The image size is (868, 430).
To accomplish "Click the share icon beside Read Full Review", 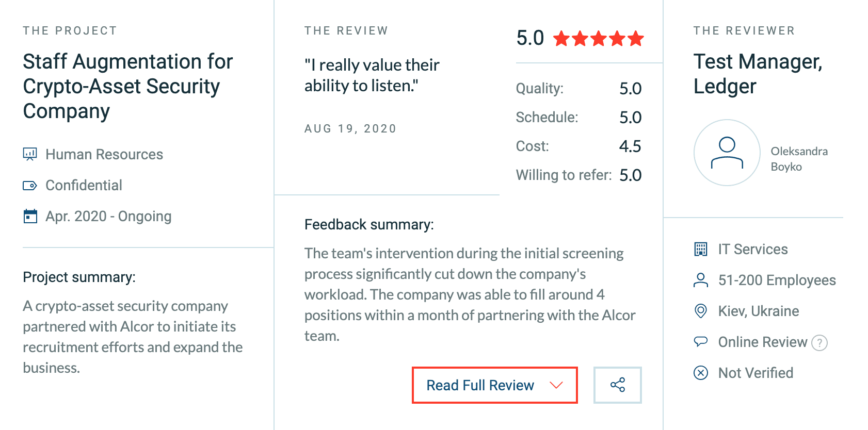I will pyautogui.click(x=617, y=385).
